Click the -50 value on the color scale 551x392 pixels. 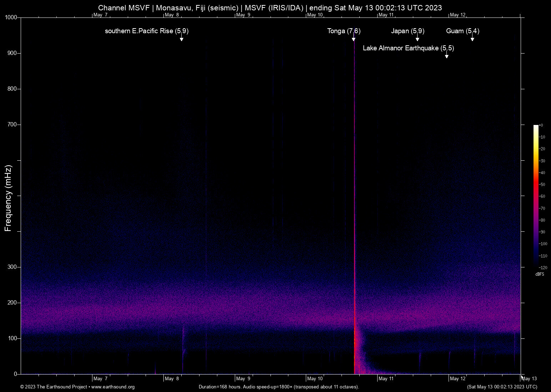pyautogui.click(x=542, y=185)
